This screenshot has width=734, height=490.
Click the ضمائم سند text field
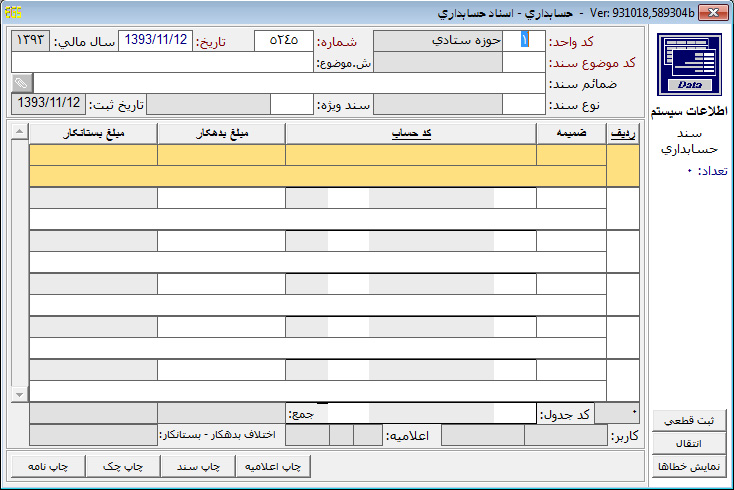pyautogui.click(x=289, y=83)
